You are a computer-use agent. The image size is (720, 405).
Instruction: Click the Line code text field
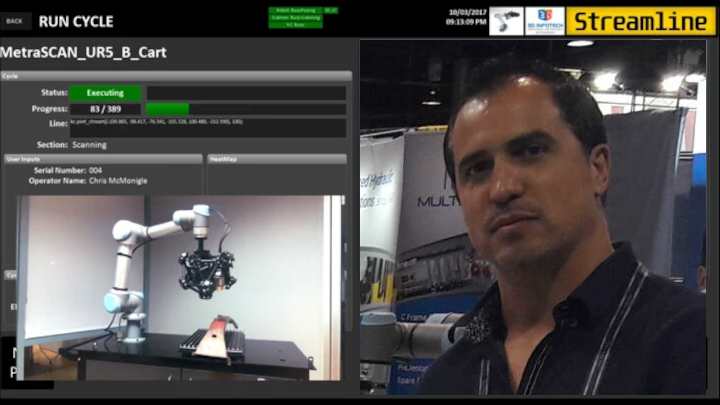point(208,127)
